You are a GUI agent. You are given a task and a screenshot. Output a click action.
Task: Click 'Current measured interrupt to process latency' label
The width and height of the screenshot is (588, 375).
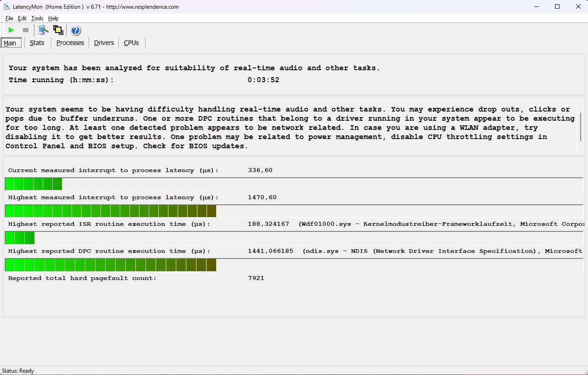pos(113,170)
